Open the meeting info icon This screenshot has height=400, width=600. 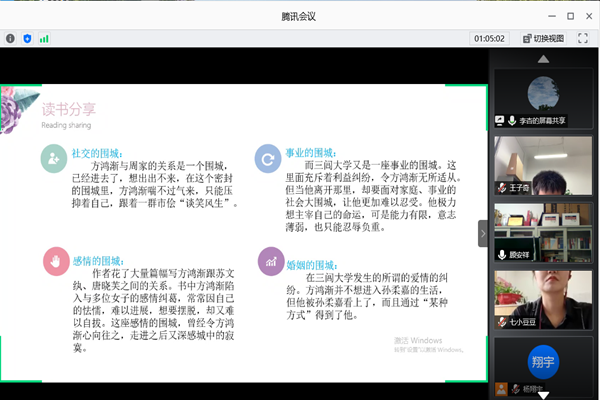10,38
